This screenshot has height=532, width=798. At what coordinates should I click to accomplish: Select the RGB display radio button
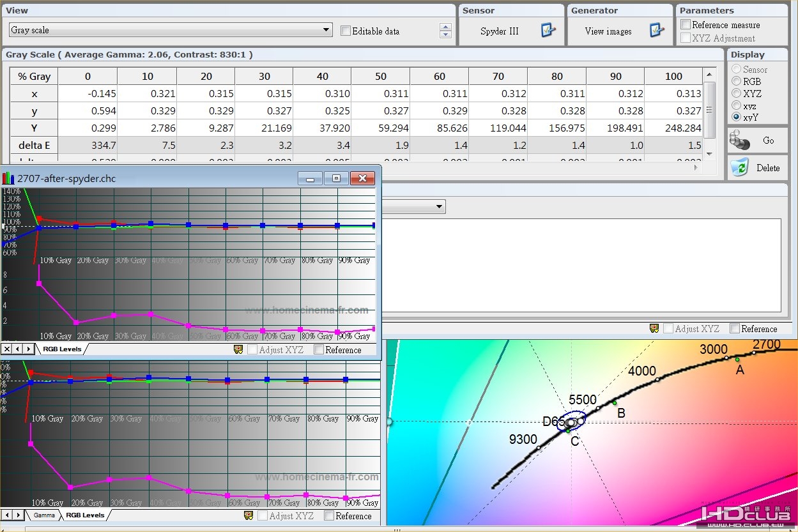point(737,81)
